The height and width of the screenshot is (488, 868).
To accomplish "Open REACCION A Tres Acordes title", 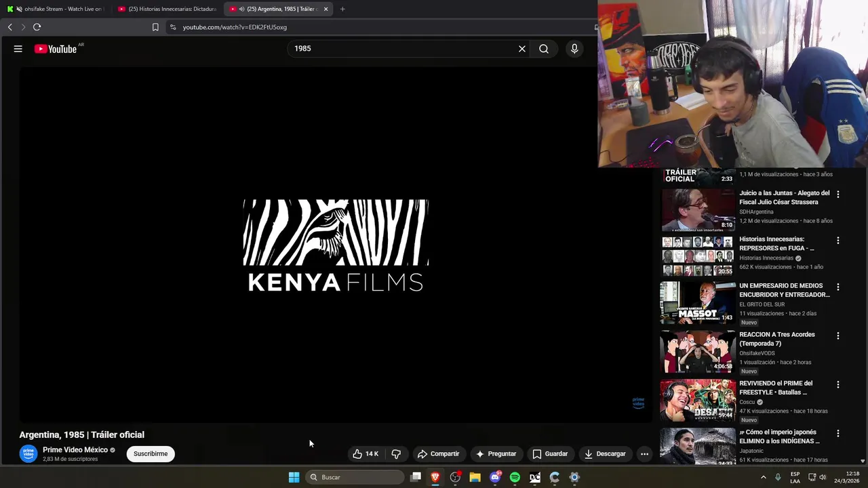I will click(x=777, y=339).
